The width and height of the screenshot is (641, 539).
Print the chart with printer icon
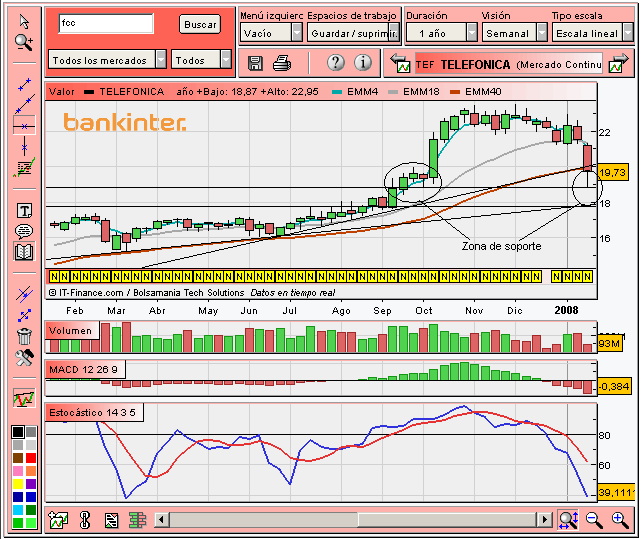click(282, 63)
